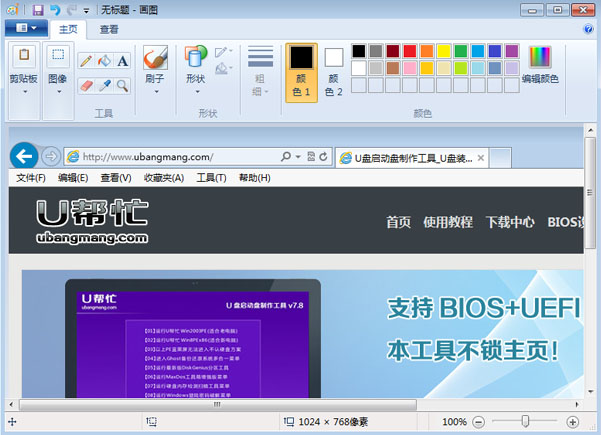This screenshot has height=435, width=601.
Task: Click the horizontal scrollbar thumb
Action: coord(218,404)
